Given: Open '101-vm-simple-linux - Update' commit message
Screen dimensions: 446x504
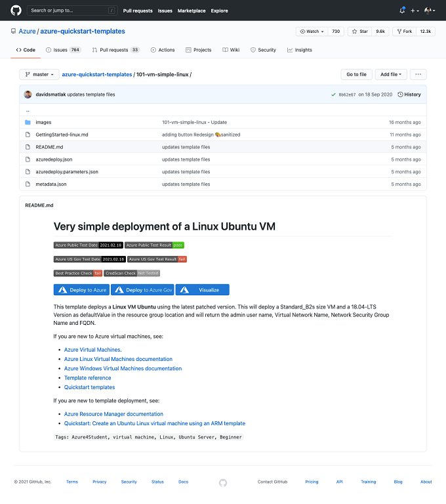Looking at the screenshot, I should [194, 122].
